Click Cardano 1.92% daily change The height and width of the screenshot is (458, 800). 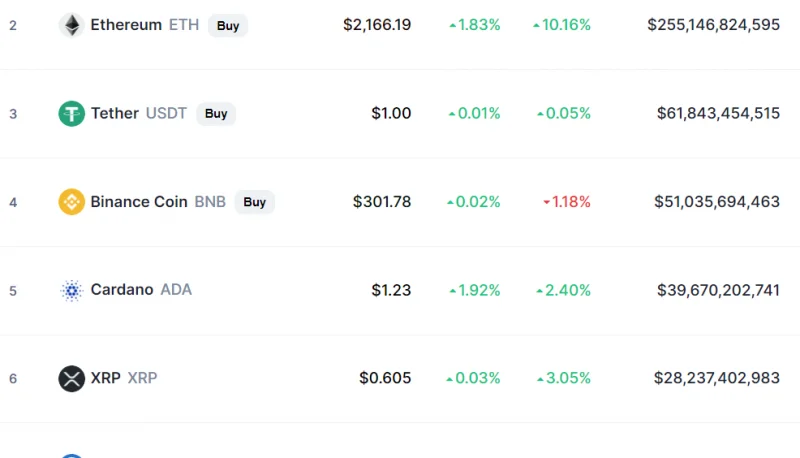pyautogui.click(x=474, y=290)
